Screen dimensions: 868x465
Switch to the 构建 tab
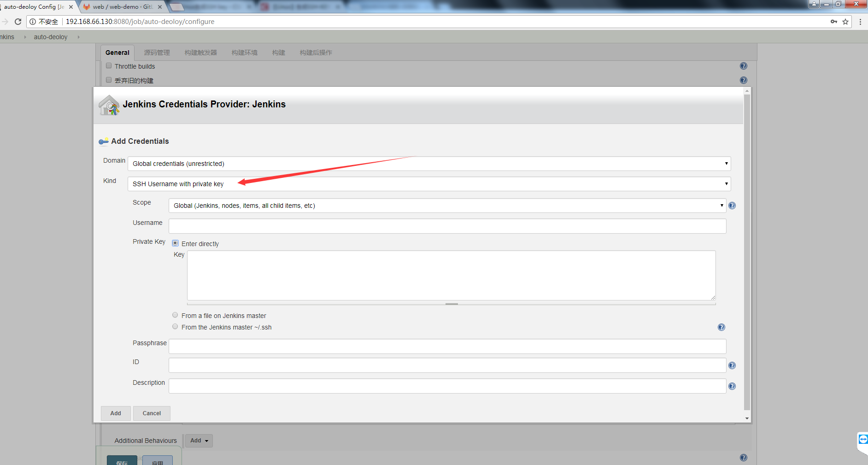click(278, 53)
